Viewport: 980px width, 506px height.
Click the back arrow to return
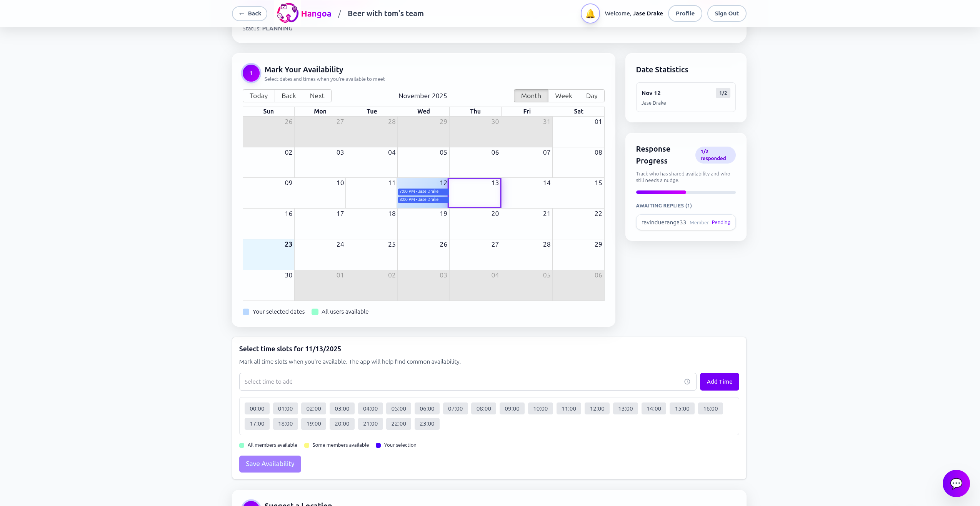click(x=250, y=13)
